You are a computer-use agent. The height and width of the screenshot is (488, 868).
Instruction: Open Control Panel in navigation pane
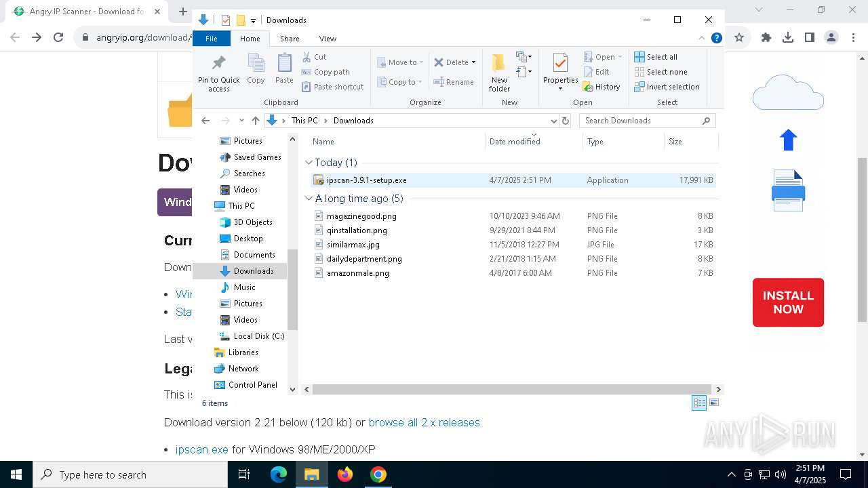pyautogui.click(x=245, y=385)
